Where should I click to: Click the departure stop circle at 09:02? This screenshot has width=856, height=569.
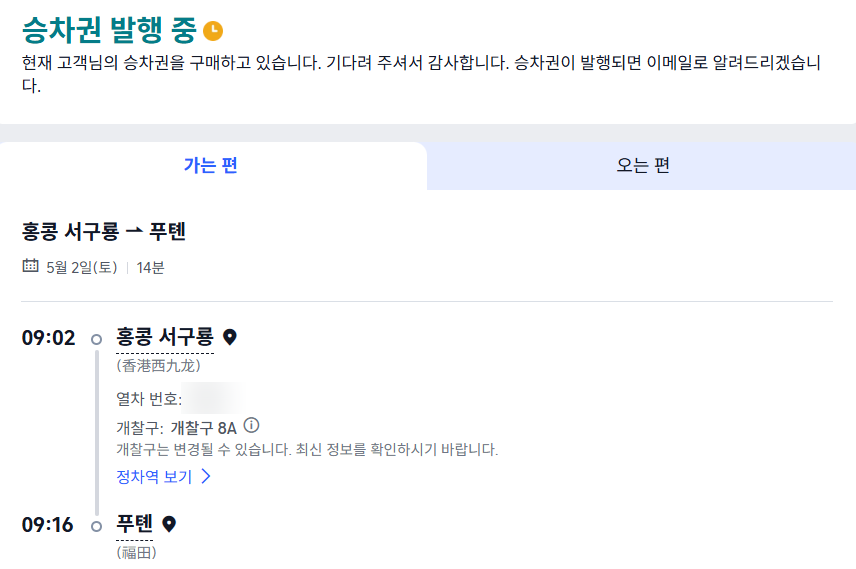pos(97,340)
